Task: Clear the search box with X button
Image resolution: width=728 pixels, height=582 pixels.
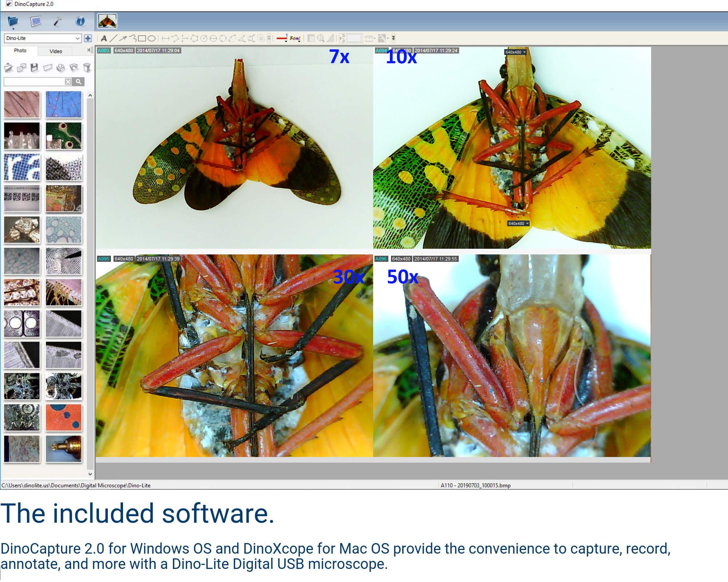Action: point(68,81)
